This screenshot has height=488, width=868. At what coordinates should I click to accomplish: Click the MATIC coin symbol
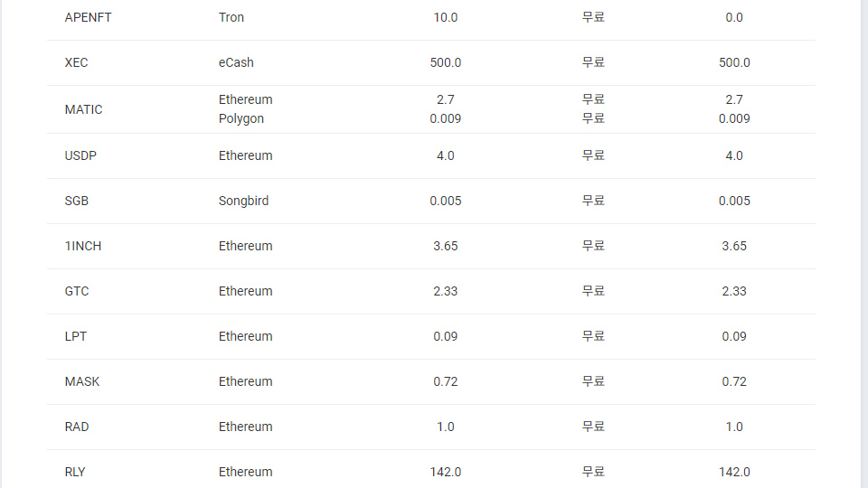click(83, 109)
